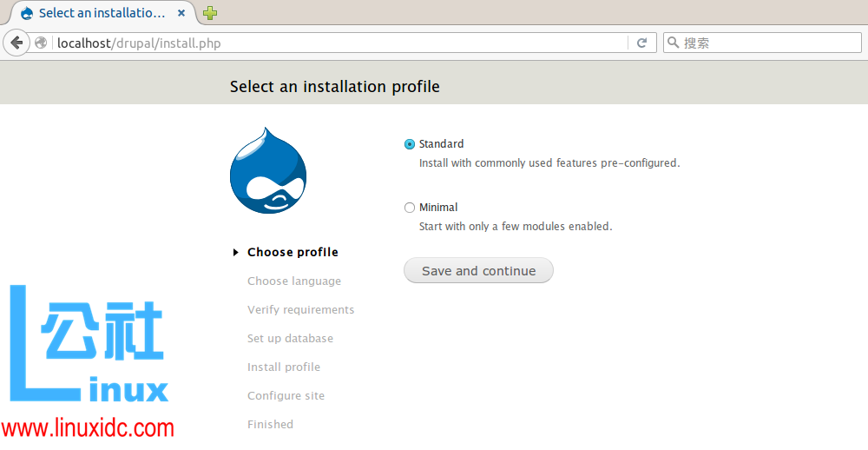Screen dimensions: 868x450
Task: Click the browser back arrow button
Action: pyautogui.click(x=16, y=43)
